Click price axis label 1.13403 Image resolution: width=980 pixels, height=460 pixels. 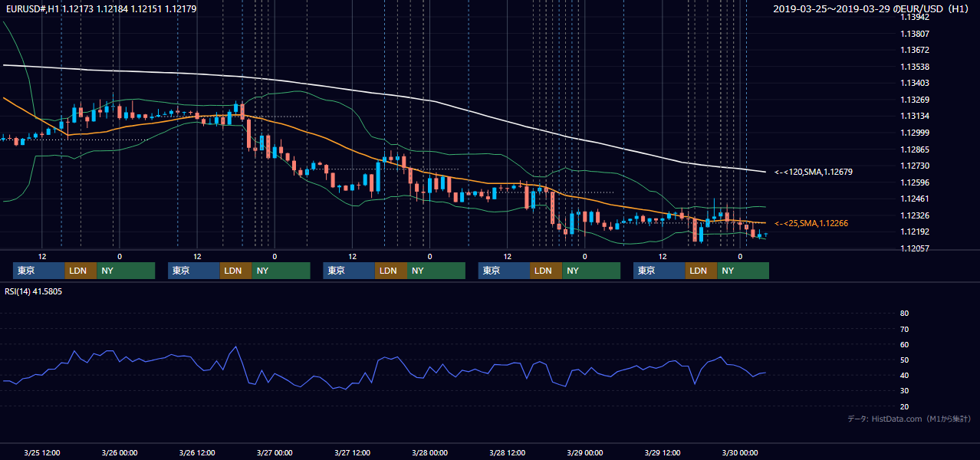click(915, 83)
